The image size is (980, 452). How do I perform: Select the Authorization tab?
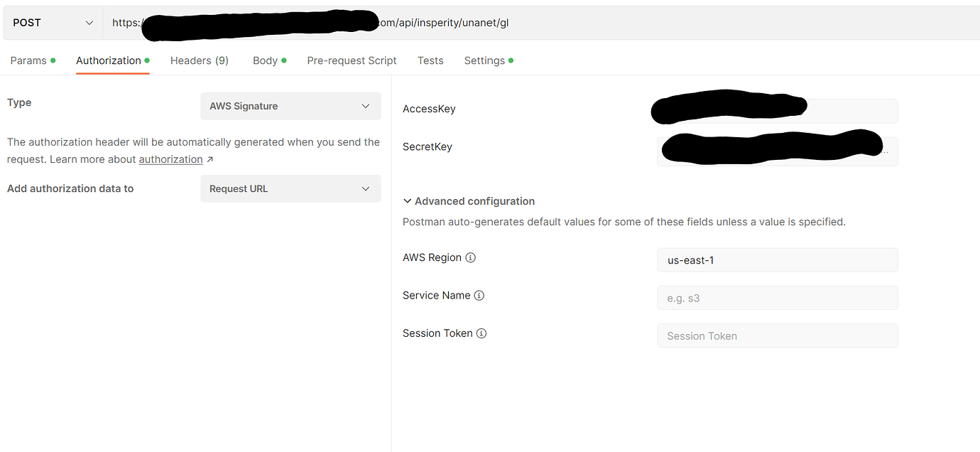click(x=109, y=61)
